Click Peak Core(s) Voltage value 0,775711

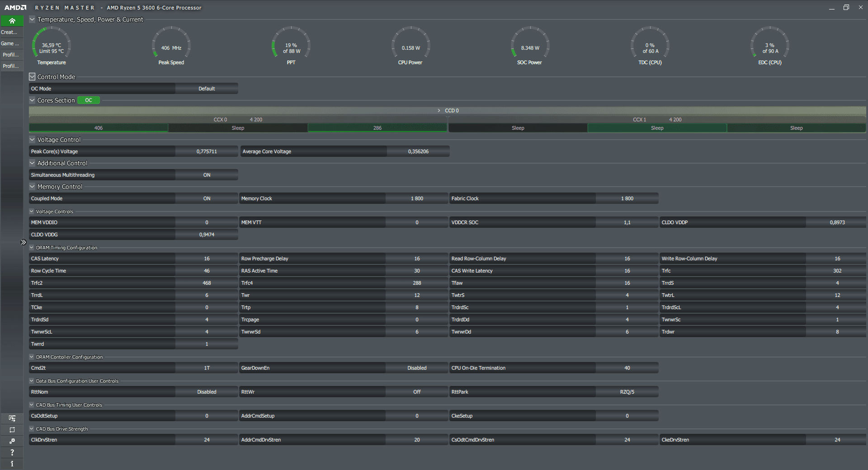tap(207, 151)
